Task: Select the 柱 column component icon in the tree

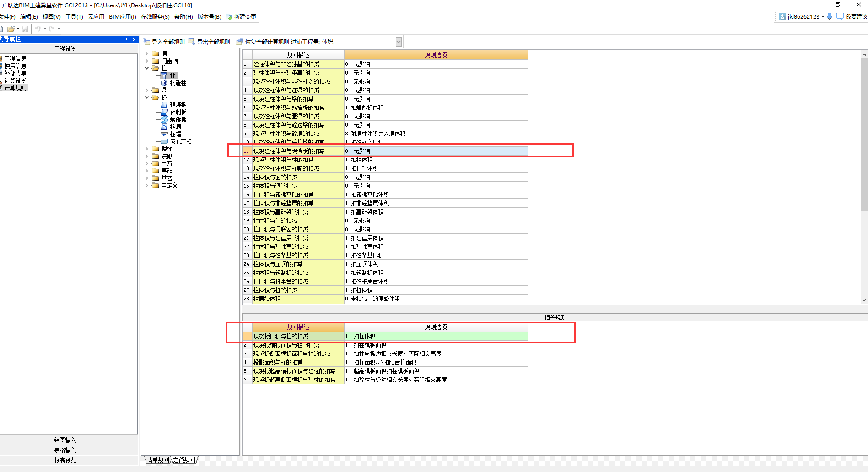Action: pos(164,75)
